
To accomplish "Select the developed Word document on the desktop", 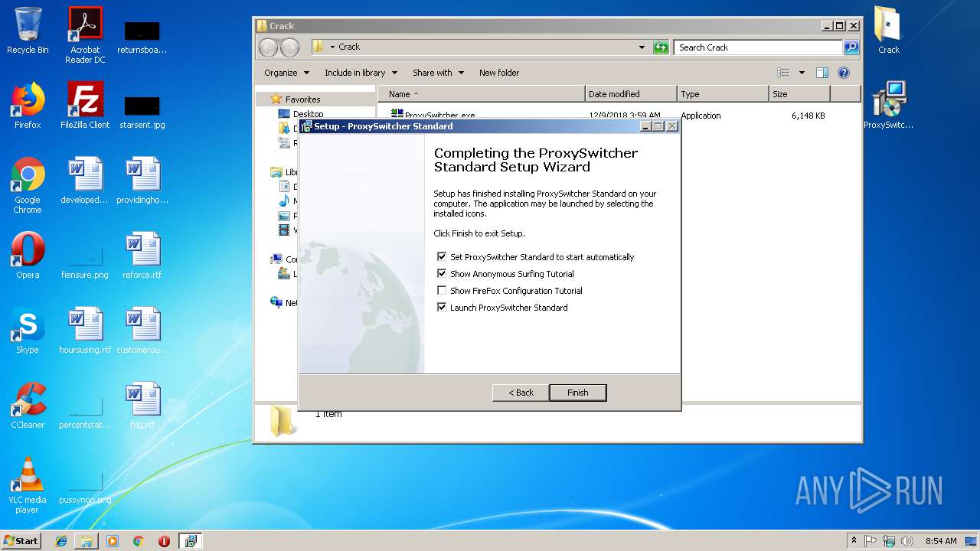I will [x=85, y=181].
